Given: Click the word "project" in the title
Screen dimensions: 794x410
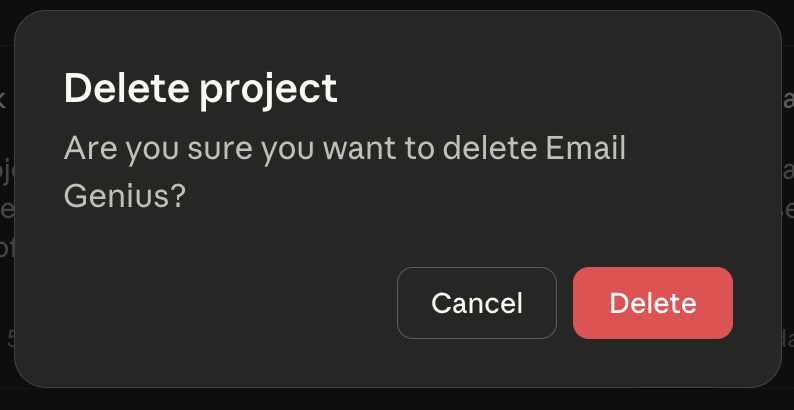Looking at the screenshot, I should point(267,89).
